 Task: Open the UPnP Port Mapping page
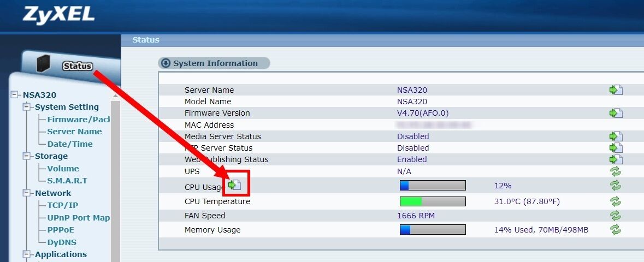pyautogui.click(x=79, y=218)
